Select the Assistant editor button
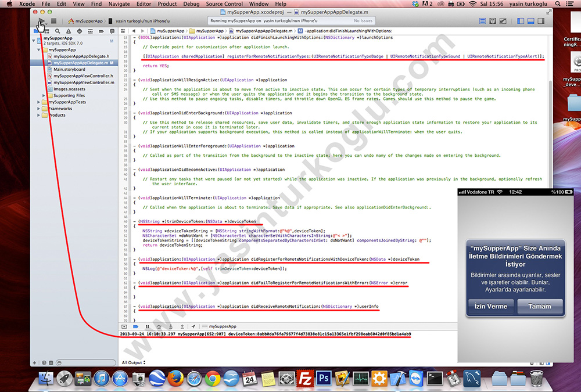 pyautogui.click(x=493, y=21)
